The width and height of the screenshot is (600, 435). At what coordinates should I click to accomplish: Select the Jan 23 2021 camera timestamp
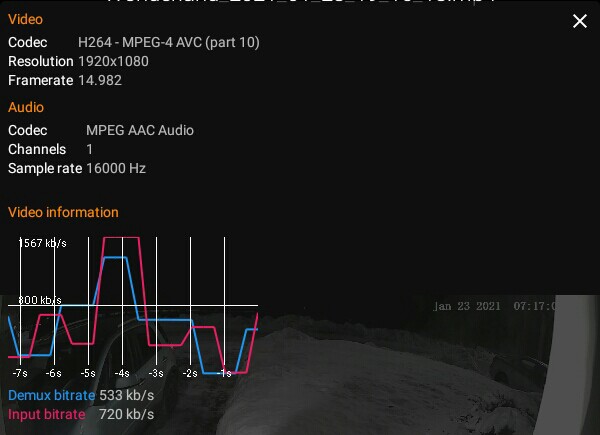click(x=494, y=306)
